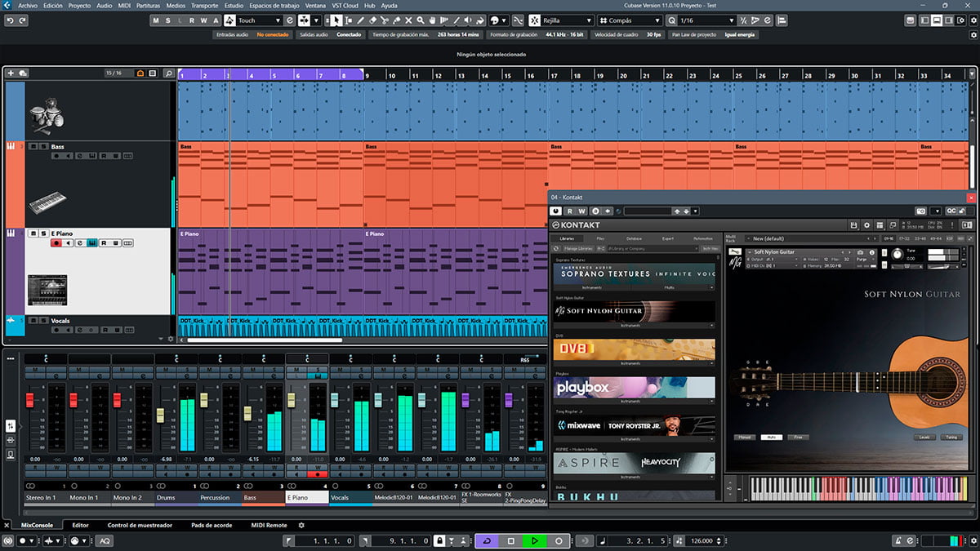Click the Add Track plus button
The image size is (980, 551).
11,73
